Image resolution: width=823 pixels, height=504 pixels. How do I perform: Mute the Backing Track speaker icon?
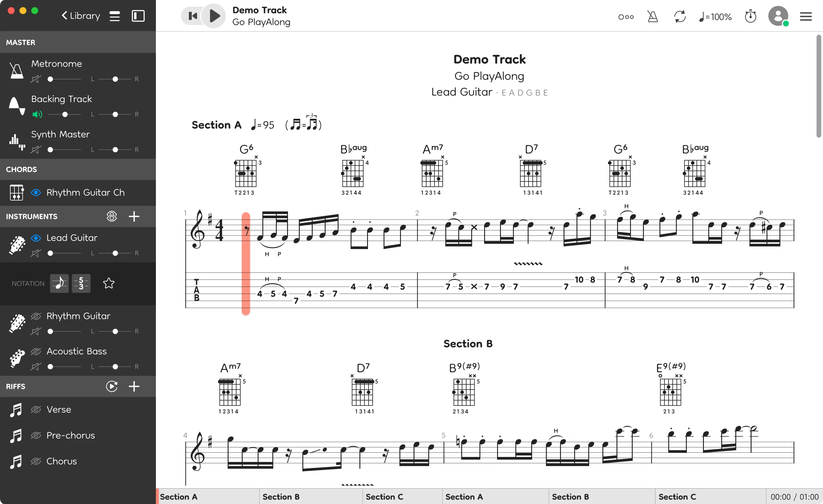click(37, 115)
